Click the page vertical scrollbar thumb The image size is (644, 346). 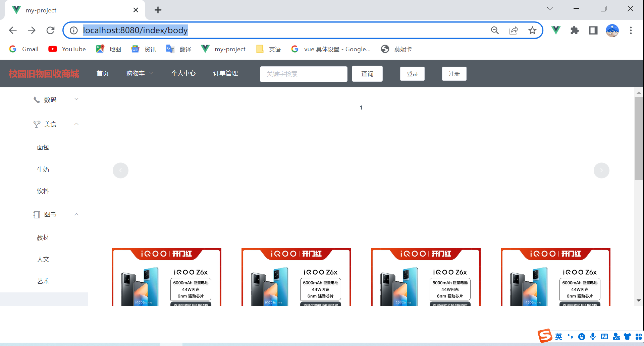[639, 139]
